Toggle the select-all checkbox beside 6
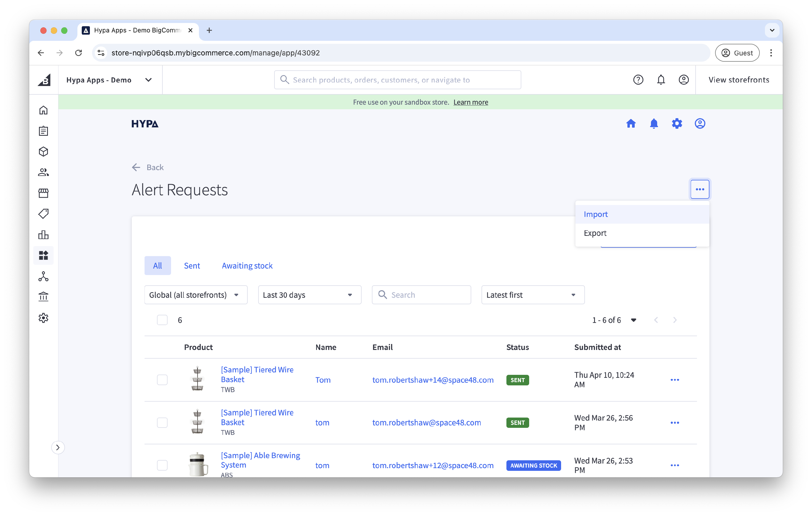 [x=162, y=320]
